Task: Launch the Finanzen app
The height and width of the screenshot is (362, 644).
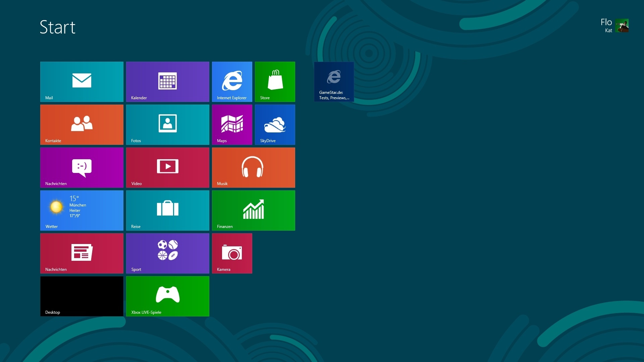Action: (253, 210)
